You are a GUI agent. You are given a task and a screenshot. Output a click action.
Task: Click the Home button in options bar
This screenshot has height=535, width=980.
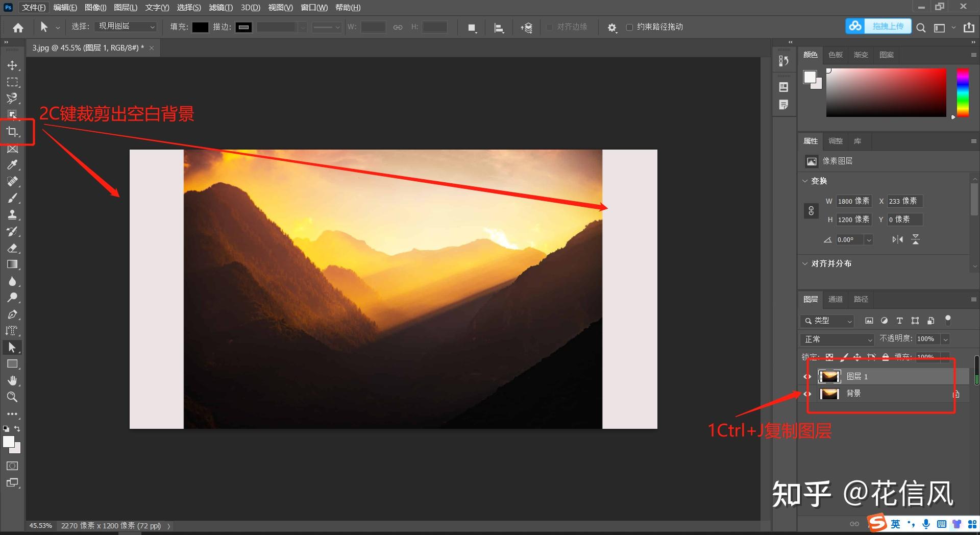click(18, 28)
